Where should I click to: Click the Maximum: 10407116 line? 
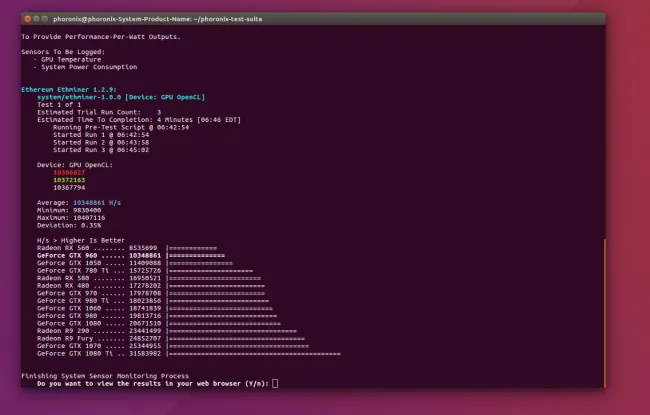coord(71,218)
